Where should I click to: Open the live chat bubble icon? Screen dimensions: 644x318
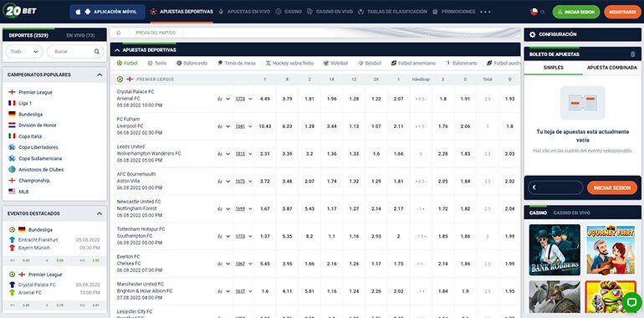(x=632, y=303)
